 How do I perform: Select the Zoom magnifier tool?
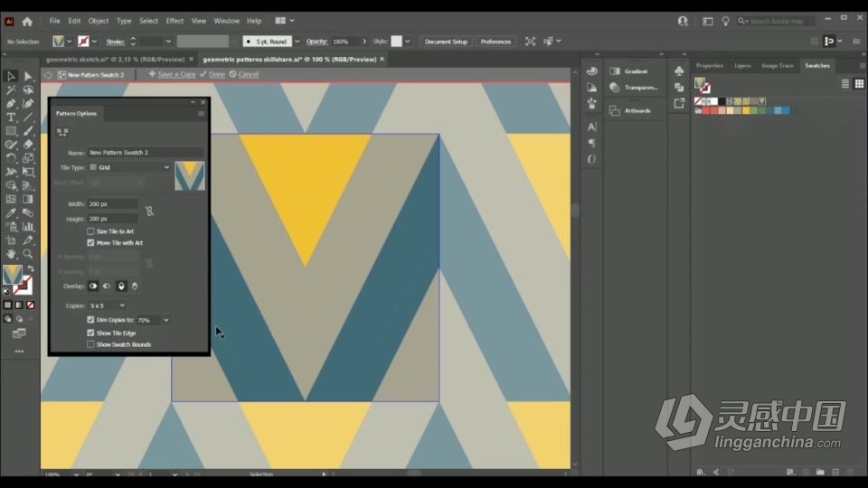[x=28, y=254]
